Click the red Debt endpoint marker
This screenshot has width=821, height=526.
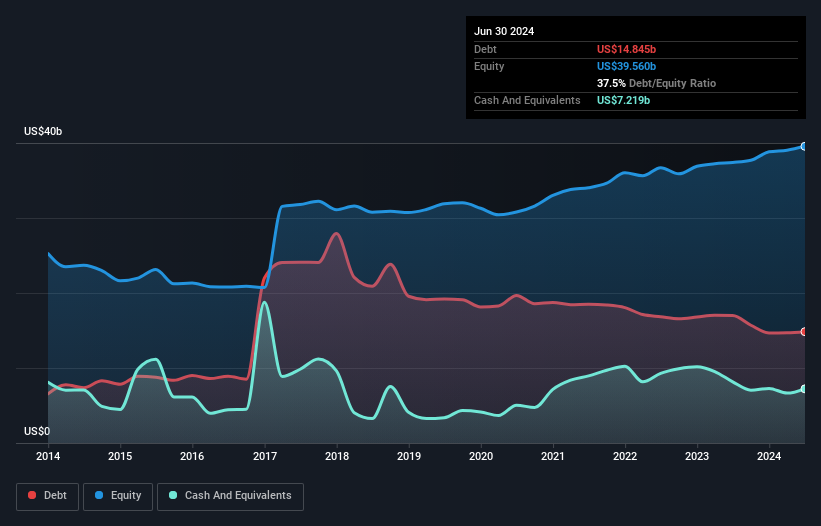(x=804, y=332)
